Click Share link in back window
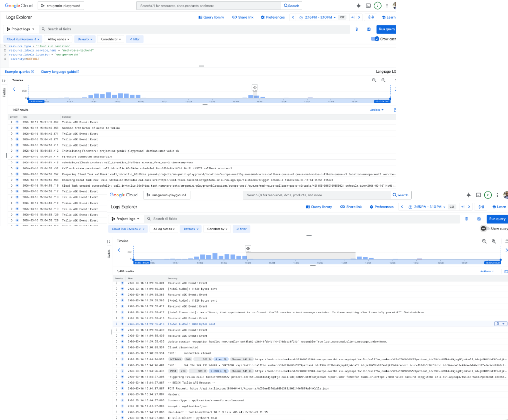508x420 pixels. click(243, 17)
